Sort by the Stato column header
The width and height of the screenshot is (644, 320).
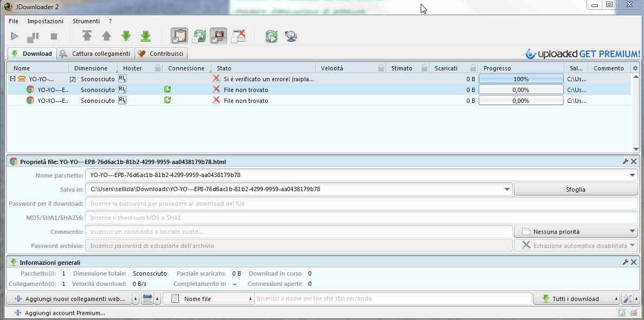click(x=263, y=68)
